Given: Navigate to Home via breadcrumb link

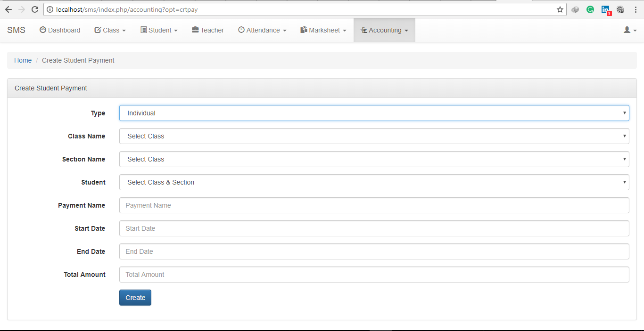Looking at the screenshot, I should pyautogui.click(x=23, y=60).
